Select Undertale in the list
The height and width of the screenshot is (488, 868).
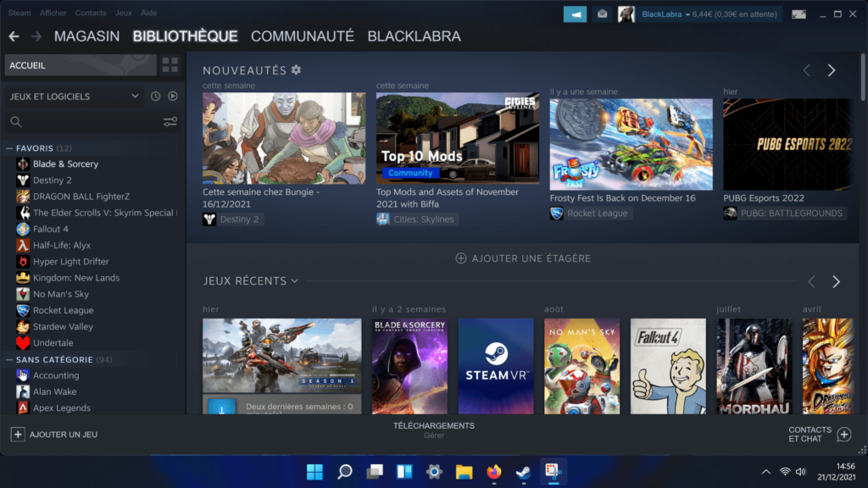[53, 343]
